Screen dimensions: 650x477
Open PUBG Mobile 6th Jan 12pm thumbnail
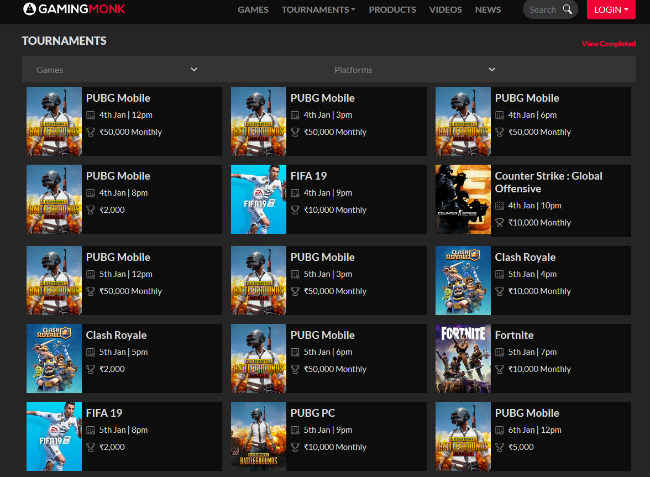click(463, 436)
